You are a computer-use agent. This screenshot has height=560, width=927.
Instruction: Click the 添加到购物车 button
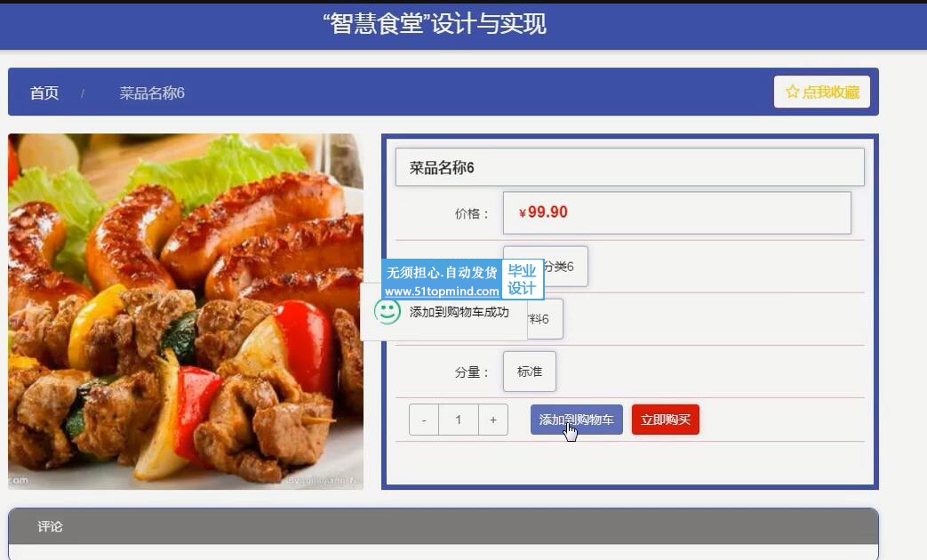point(577,420)
